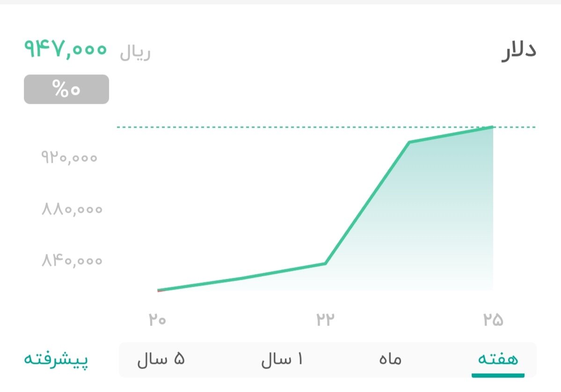561x392 pixels.
Task: Select the ۵ سال (5 years) range
Action: click(161, 359)
